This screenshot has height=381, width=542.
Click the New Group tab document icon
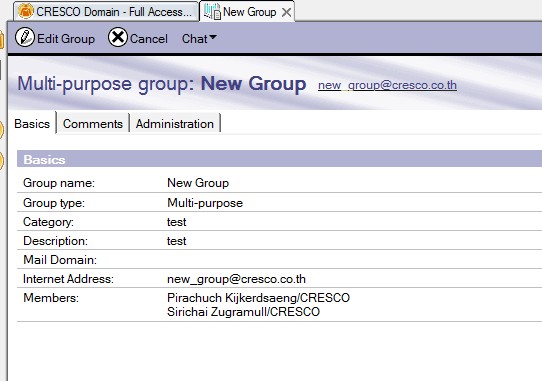[x=212, y=12]
